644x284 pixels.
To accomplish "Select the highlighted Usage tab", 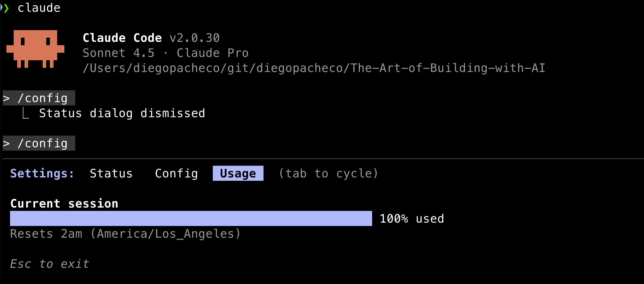I will 238,174.
